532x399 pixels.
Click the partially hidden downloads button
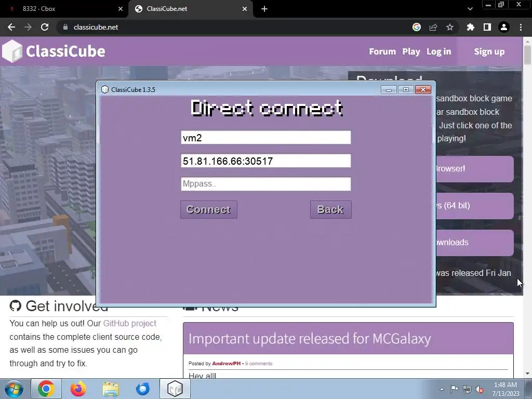(475, 243)
